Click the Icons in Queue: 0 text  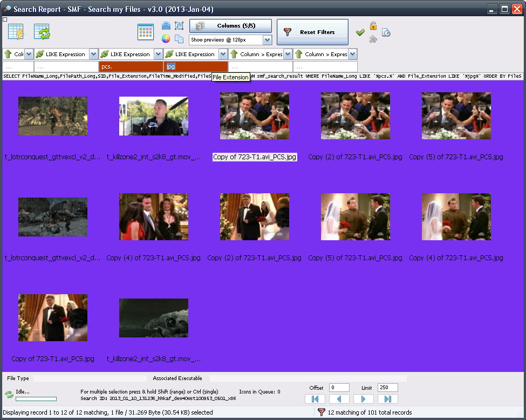259,391
